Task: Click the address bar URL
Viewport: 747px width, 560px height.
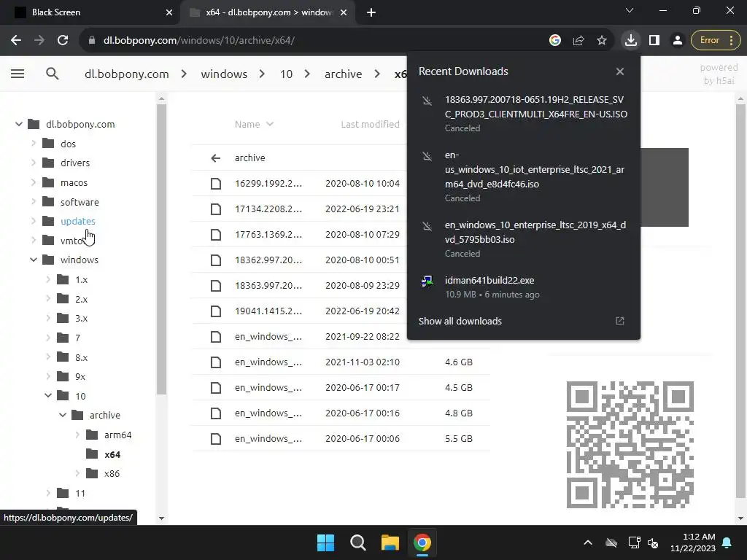Action: [x=199, y=41]
